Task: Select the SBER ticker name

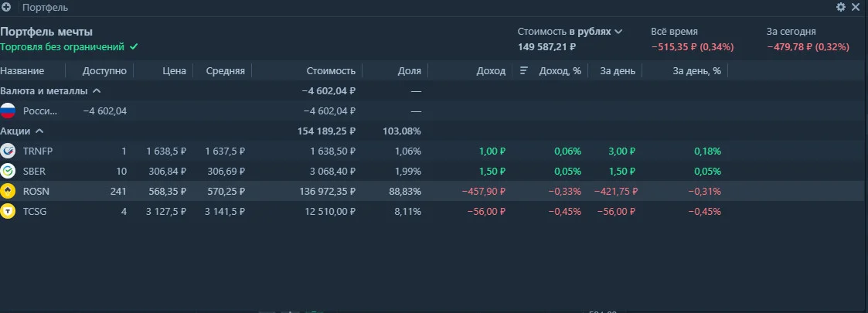Action: (34, 171)
